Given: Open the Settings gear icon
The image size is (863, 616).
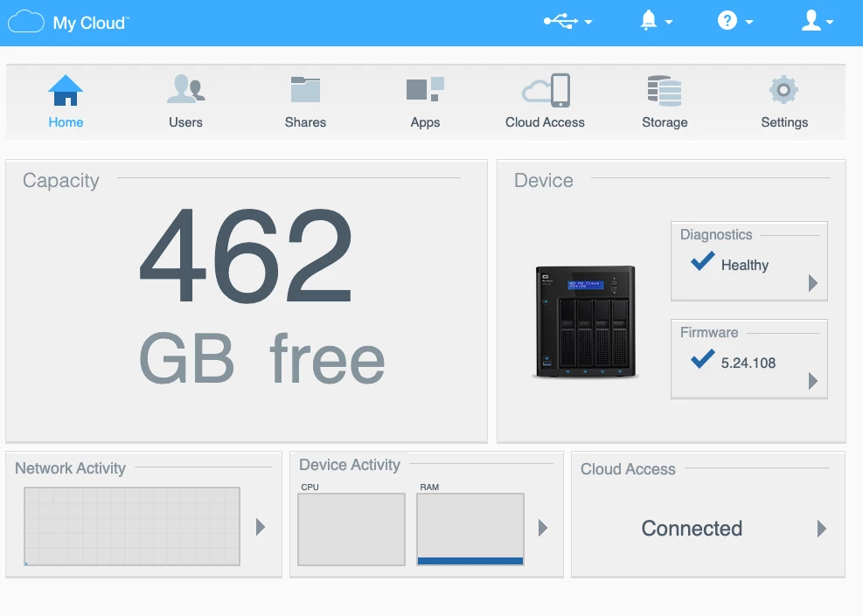Looking at the screenshot, I should [x=783, y=88].
